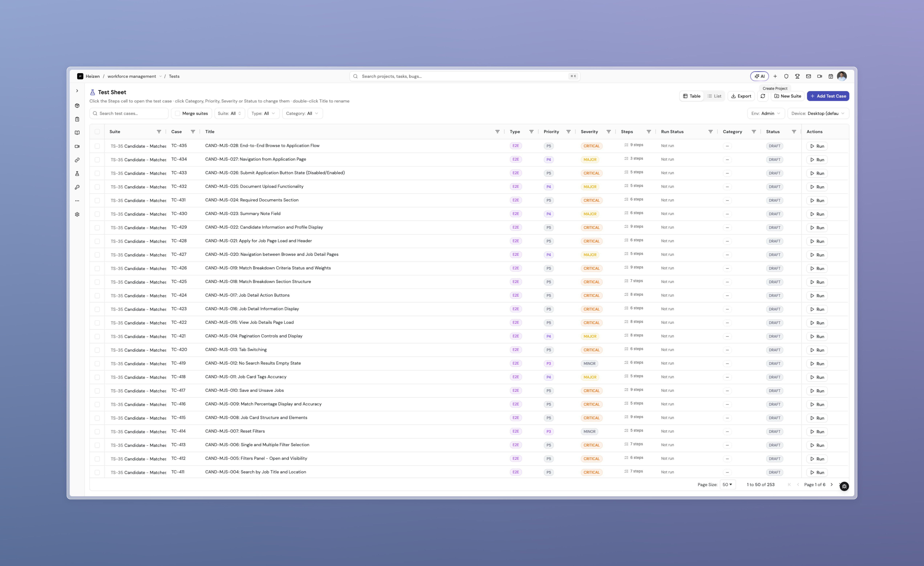Click the trophy icon in top bar

point(797,76)
